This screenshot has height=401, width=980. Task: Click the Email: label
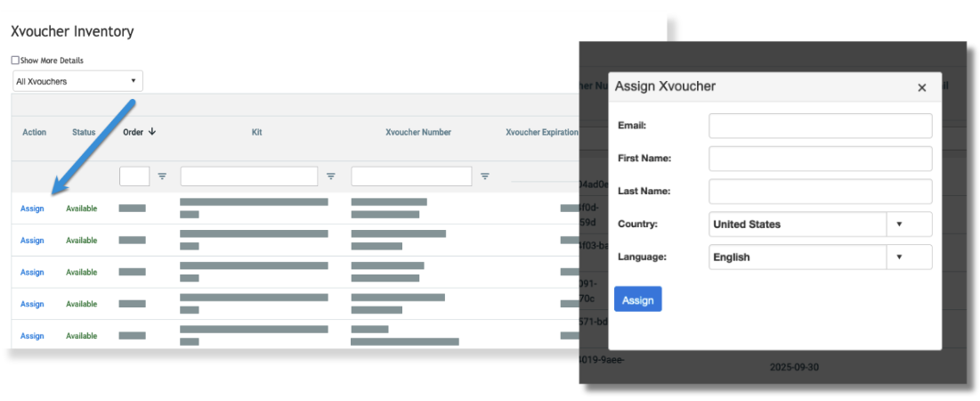coord(632,126)
